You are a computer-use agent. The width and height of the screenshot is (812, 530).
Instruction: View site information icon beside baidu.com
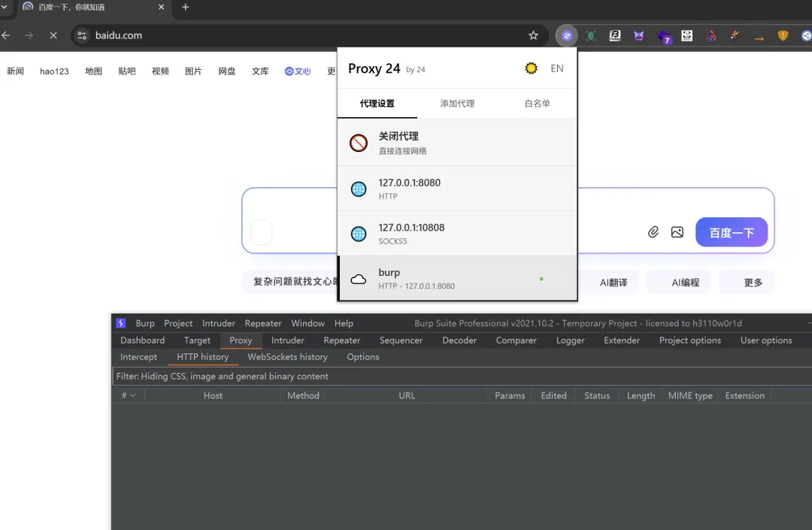pyautogui.click(x=82, y=36)
